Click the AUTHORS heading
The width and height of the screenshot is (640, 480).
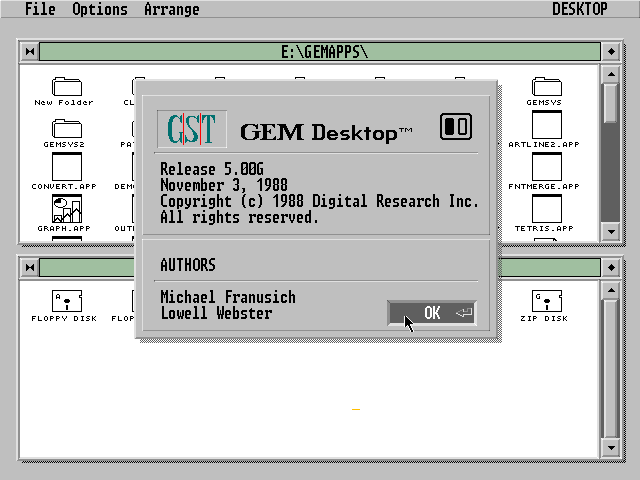click(188, 265)
